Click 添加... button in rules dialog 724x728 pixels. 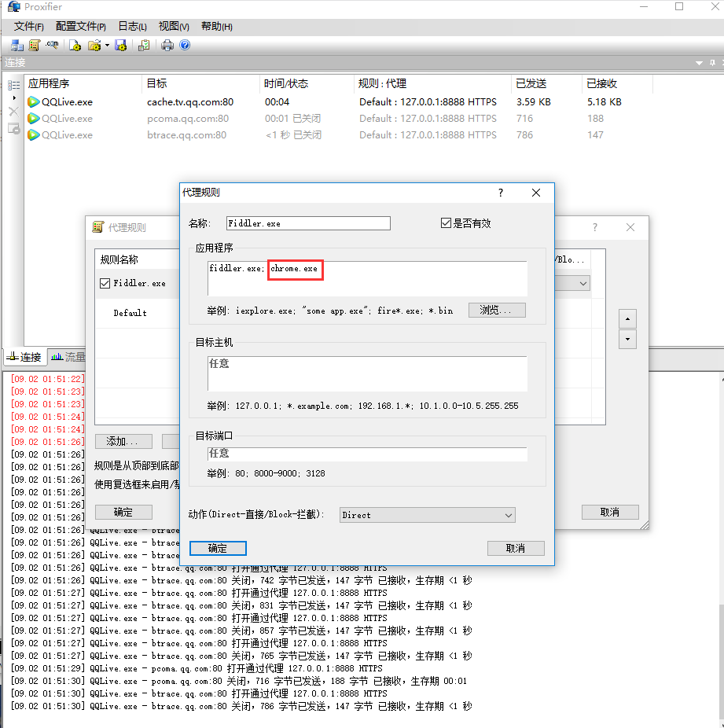(x=123, y=441)
